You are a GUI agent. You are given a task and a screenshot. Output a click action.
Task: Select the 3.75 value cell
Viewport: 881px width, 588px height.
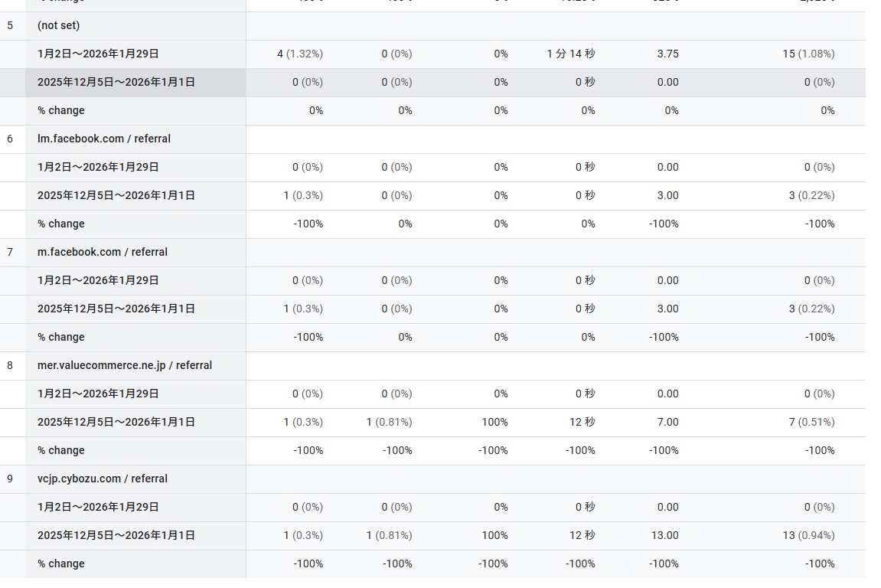pyautogui.click(x=667, y=54)
